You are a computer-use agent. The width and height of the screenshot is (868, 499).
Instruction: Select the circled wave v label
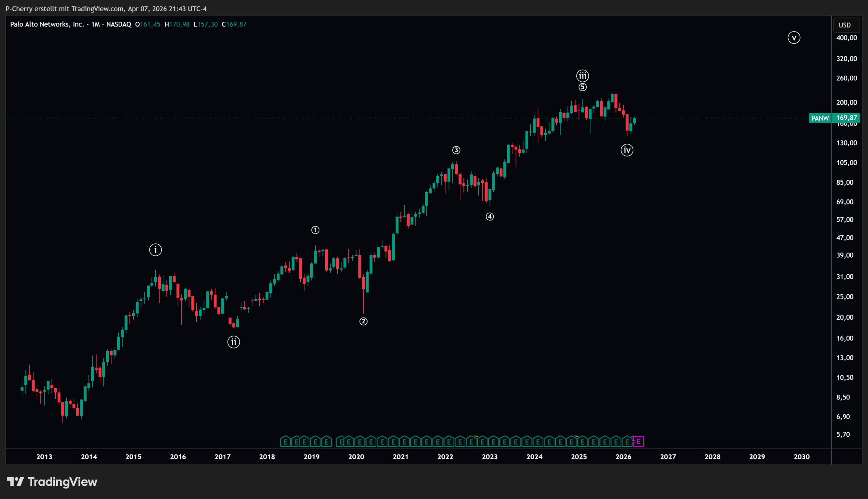794,38
